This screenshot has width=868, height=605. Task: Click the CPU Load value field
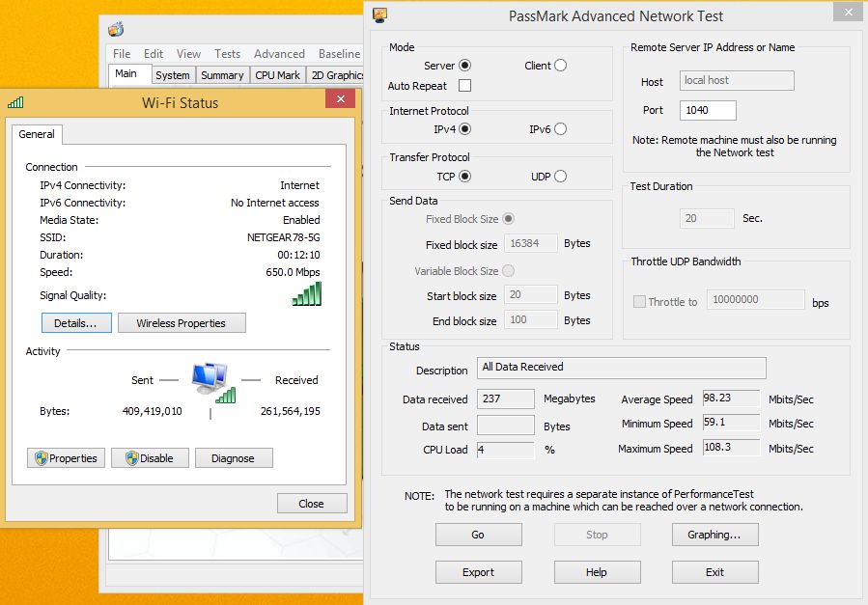point(505,450)
